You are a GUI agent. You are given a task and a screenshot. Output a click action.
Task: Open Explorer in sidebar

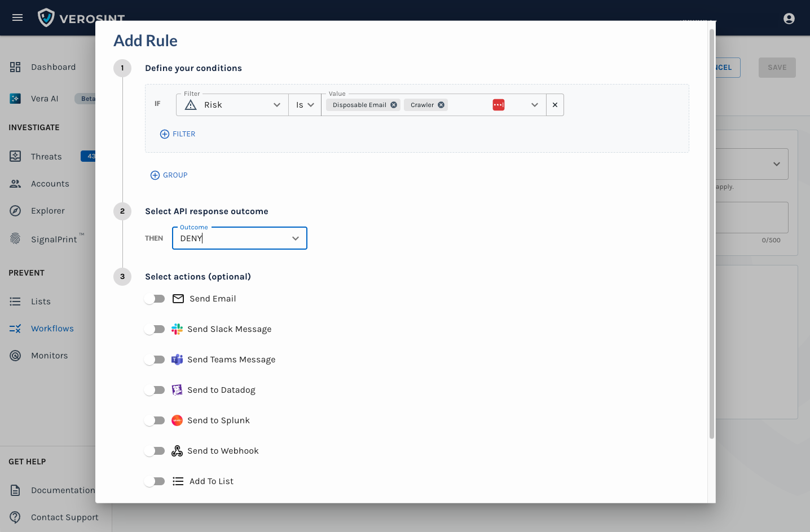point(48,211)
